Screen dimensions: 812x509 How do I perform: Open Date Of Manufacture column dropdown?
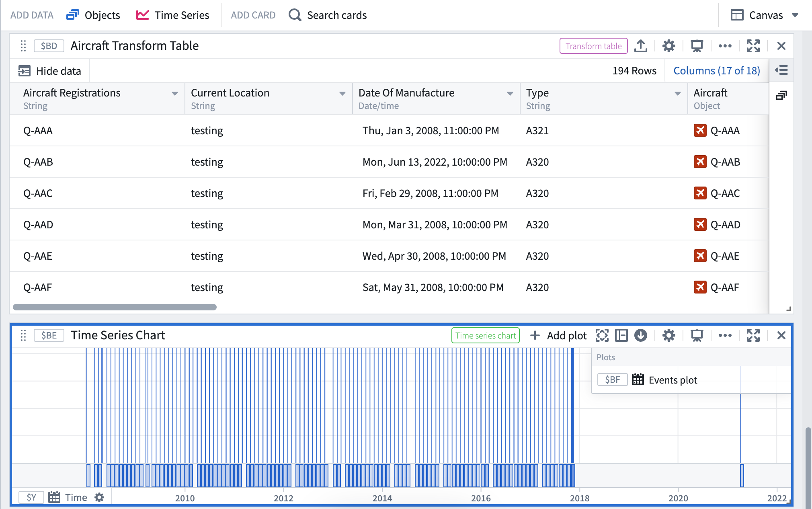point(510,94)
